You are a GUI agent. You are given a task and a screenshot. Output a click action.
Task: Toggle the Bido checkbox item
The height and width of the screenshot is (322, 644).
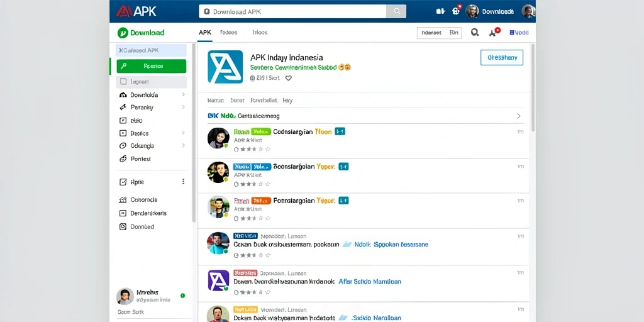pyautogui.click(x=123, y=121)
